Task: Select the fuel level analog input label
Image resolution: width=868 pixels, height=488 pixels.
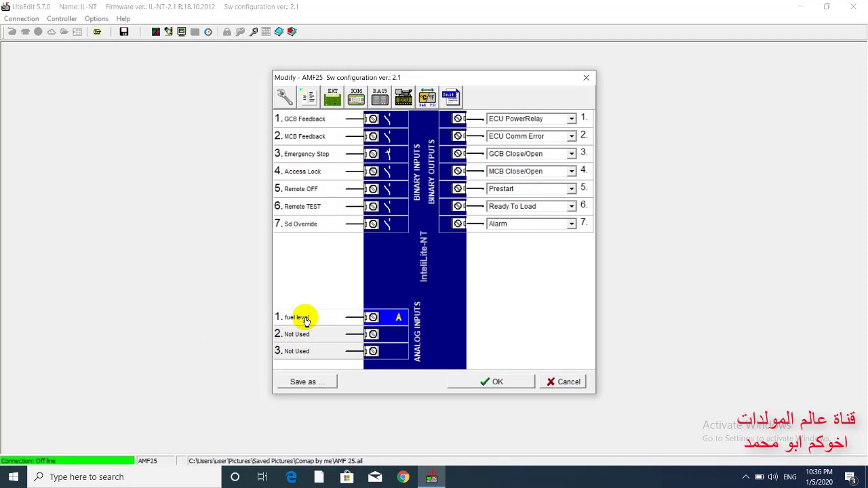Action: coord(296,317)
